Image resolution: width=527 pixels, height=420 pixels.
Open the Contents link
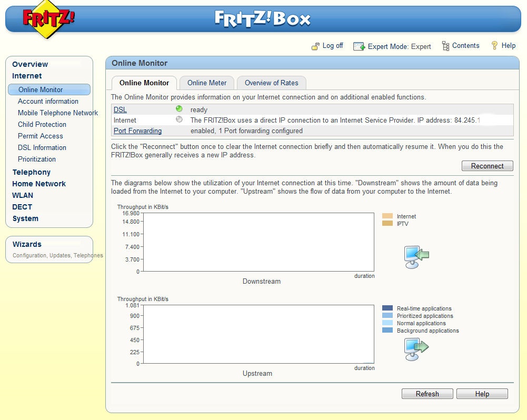pos(465,45)
